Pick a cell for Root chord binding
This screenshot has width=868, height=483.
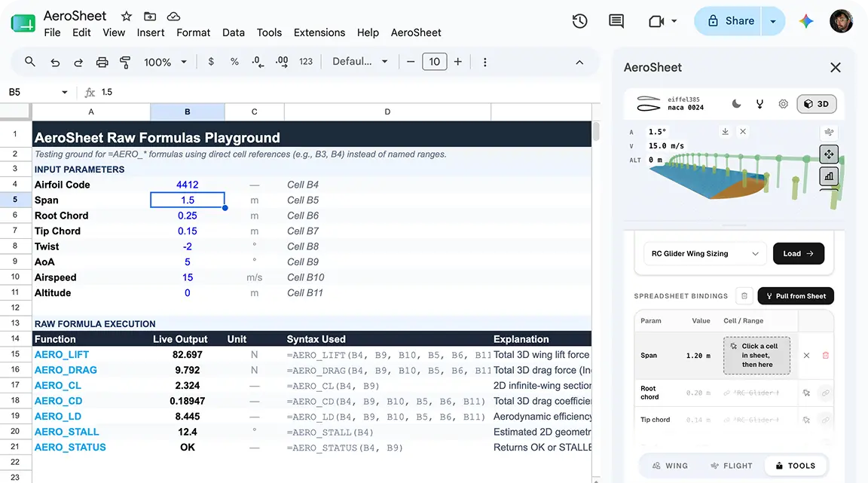coord(806,393)
